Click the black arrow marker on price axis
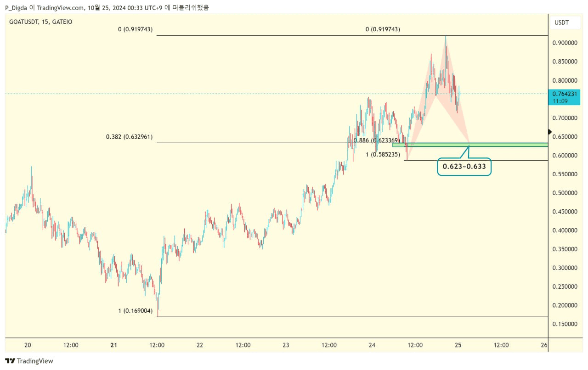Screen dimensions: 588x370 550,132
